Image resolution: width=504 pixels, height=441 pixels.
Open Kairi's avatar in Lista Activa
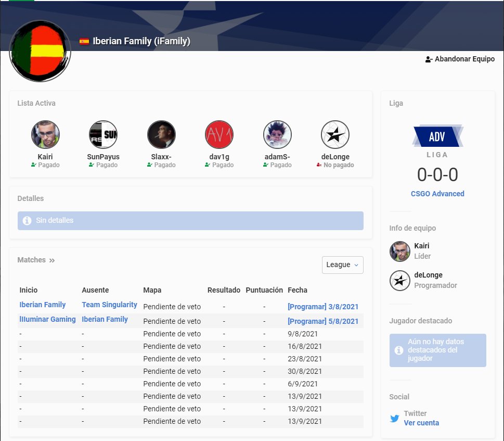click(45, 134)
